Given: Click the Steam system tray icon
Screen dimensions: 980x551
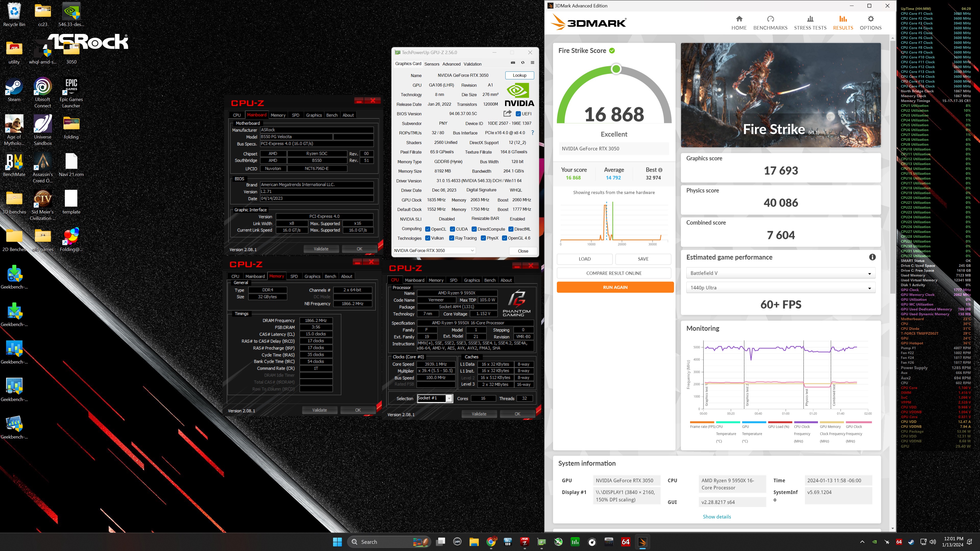Looking at the screenshot, I should tap(911, 542).
